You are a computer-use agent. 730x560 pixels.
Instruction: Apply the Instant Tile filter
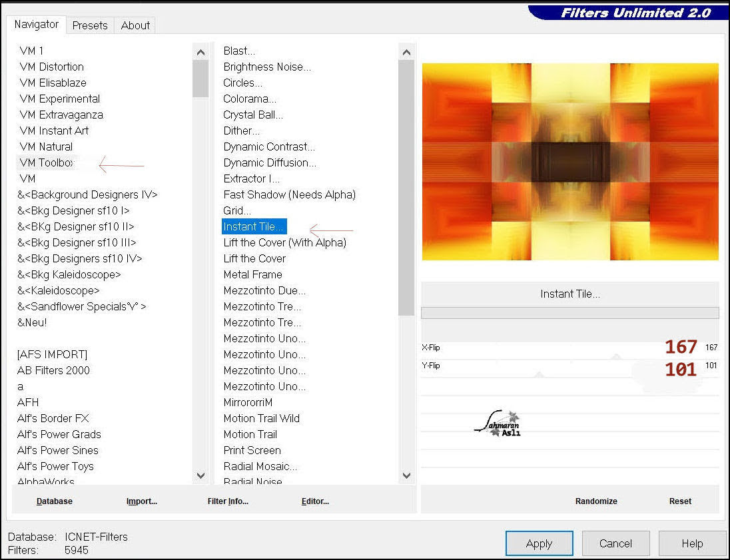click(539, 543)
